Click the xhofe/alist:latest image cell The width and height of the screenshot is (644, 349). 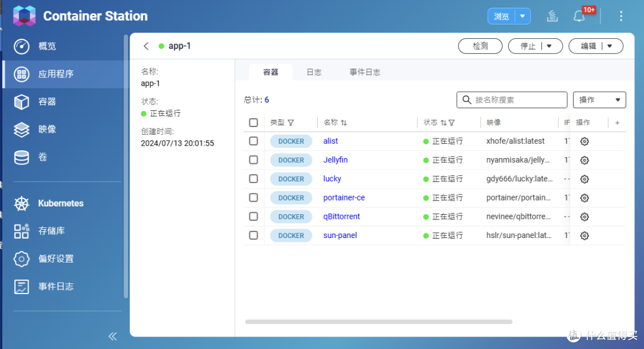point(515,141)
